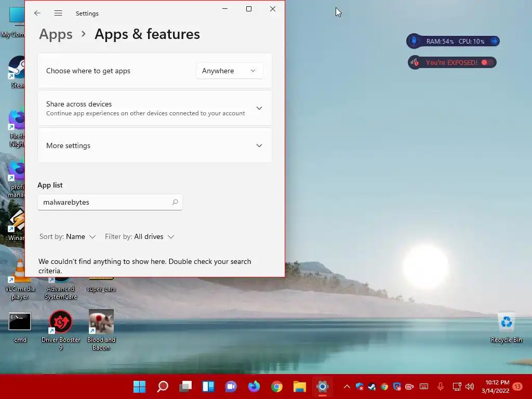Select the cmd desktop shortcut
The image size is (532, 399).
[x=20, y=327]
